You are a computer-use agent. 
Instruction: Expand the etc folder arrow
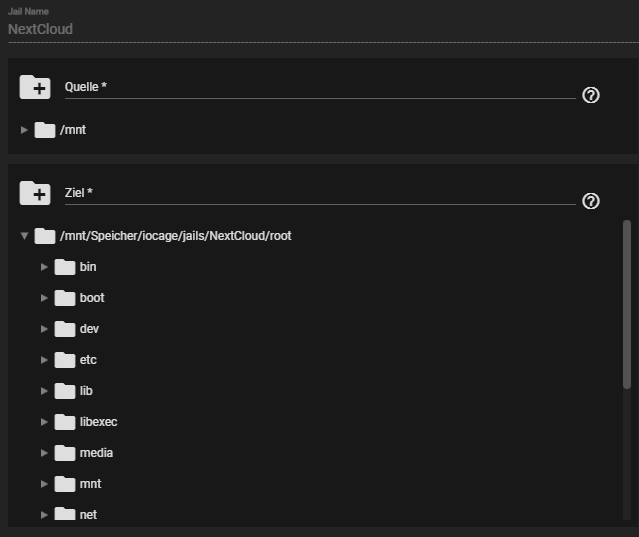44,360
